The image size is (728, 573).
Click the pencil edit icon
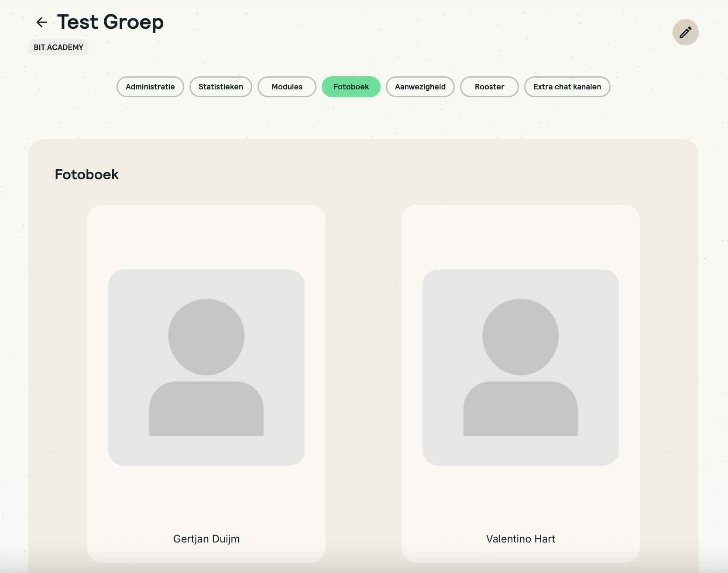pos(685,32)
